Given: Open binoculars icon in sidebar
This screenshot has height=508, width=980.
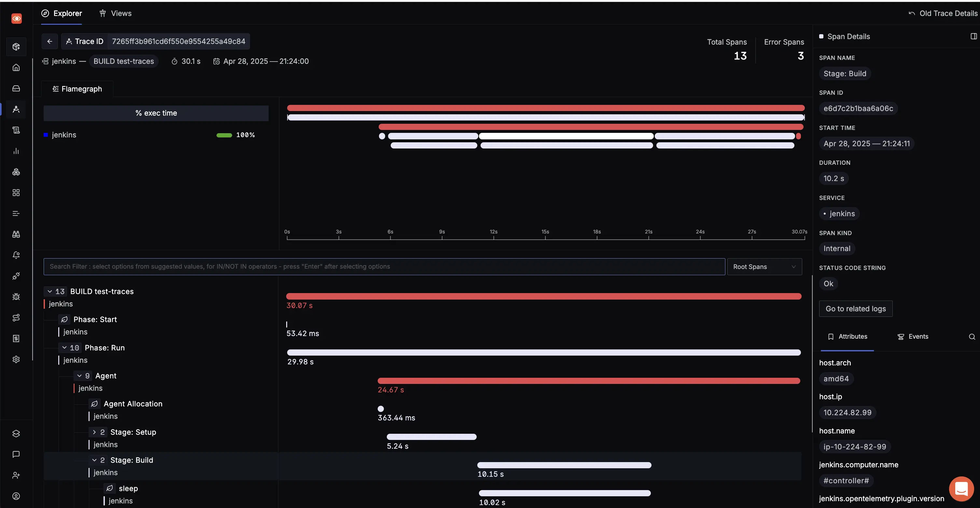Looking at the screenshot, I should 16,234.
